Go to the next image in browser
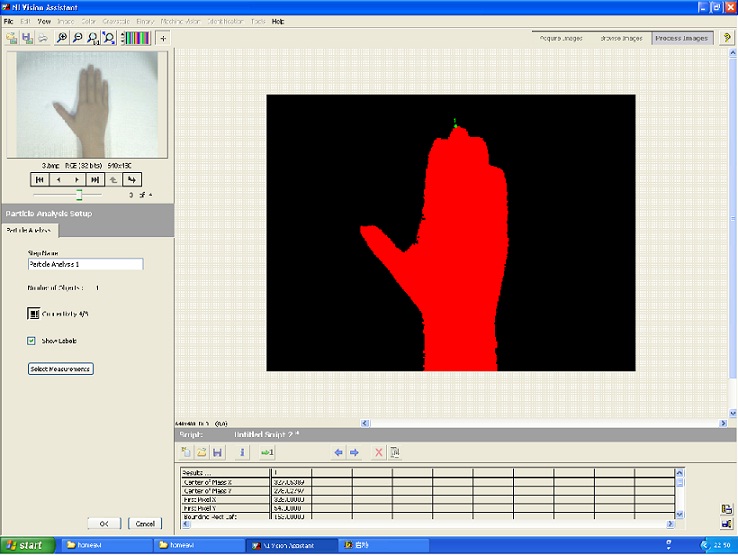 coord(77,180)
